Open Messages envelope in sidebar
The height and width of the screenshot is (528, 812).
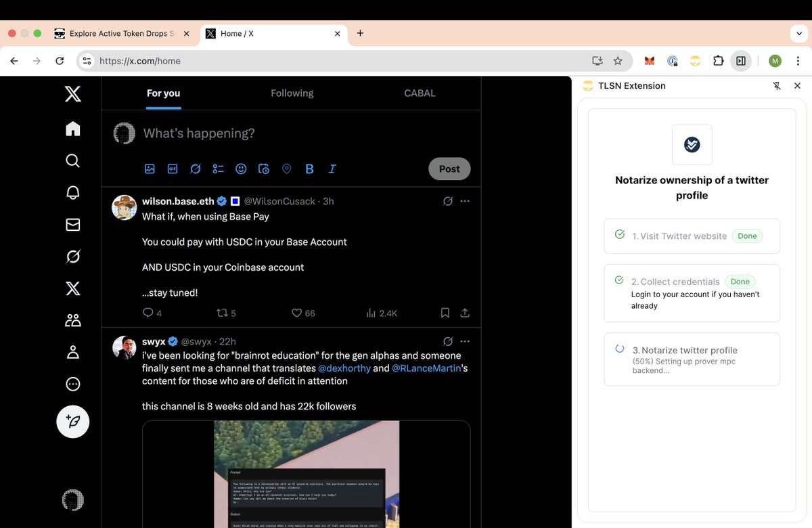tap(73, 225)
